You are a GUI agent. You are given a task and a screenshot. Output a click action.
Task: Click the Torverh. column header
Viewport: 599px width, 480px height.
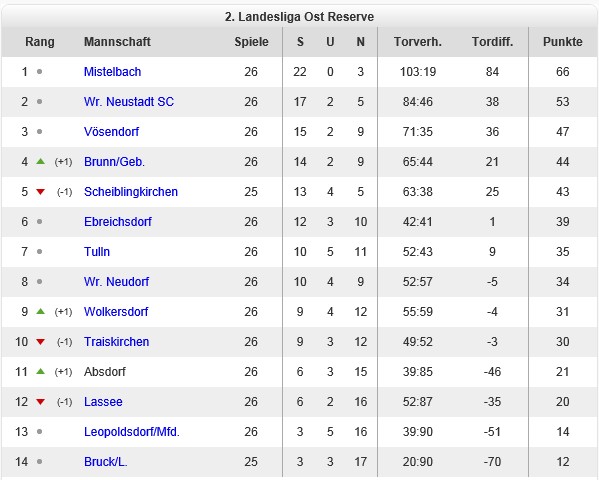(x=418, y=42)
